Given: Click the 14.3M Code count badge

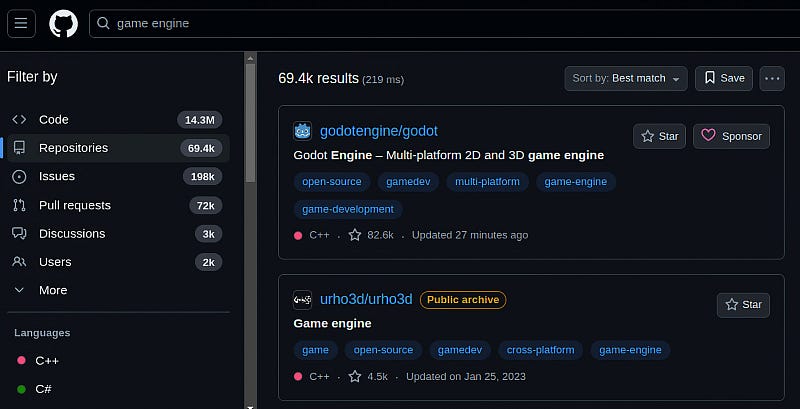Looking at the screenshot, I should click(200, 120).
